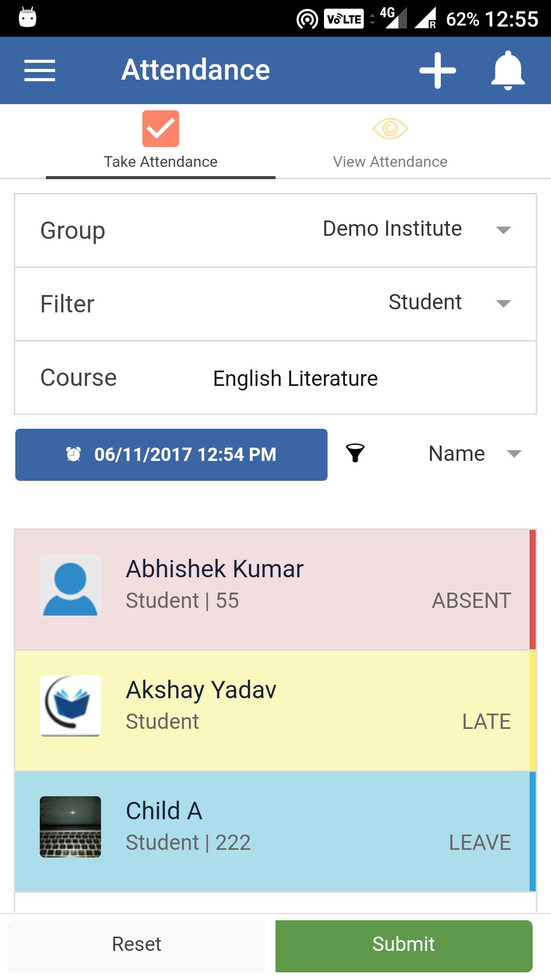Tap the orange checkmark Take Attendance icon
The width and height of the screenshot is (551, 980).
coord(161,129)
